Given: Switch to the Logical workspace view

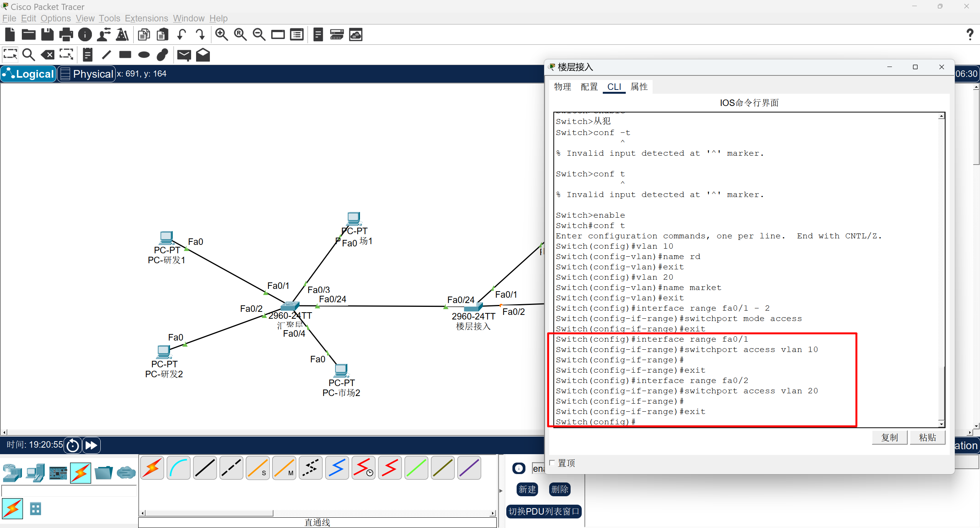Looking at the screenshot, I should pos(29,74).
